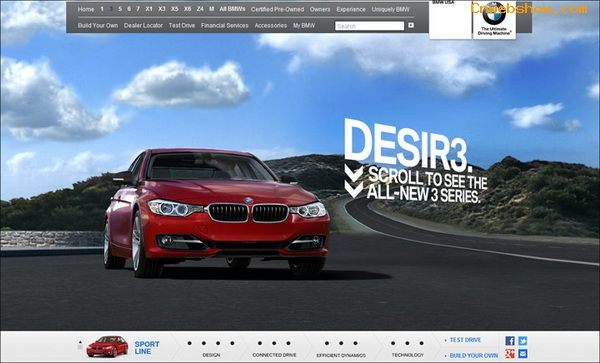Image resolution: width=600 pixels, height=363 pixels.
Task: Click Build Your Own in top nav
Action: tap(98, 25)
